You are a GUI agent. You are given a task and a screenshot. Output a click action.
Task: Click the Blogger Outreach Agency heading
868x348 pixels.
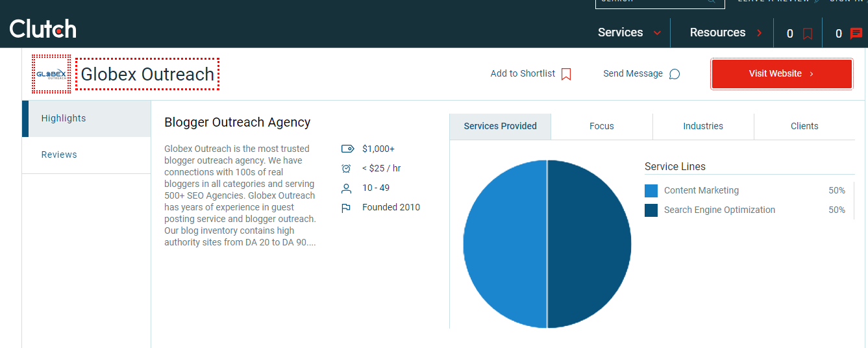pyautogui.click(x=238, y=122)
